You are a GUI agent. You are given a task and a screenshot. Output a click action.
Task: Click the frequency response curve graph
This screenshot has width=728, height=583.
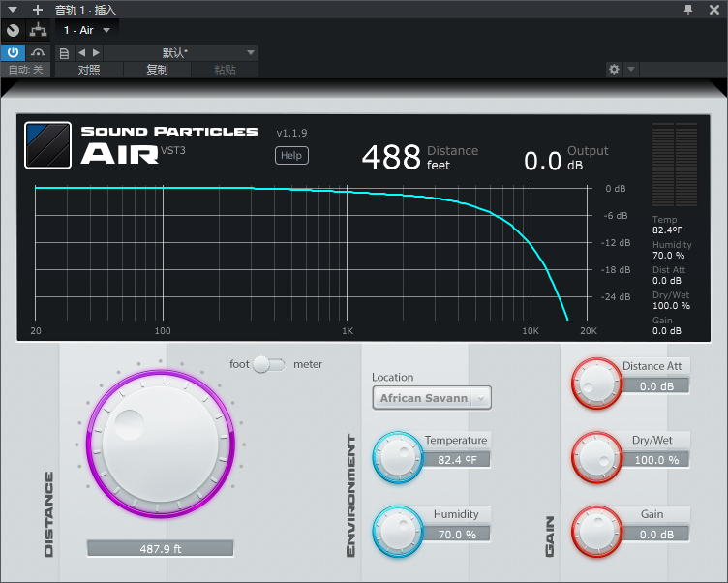click(x=311, y=254)
